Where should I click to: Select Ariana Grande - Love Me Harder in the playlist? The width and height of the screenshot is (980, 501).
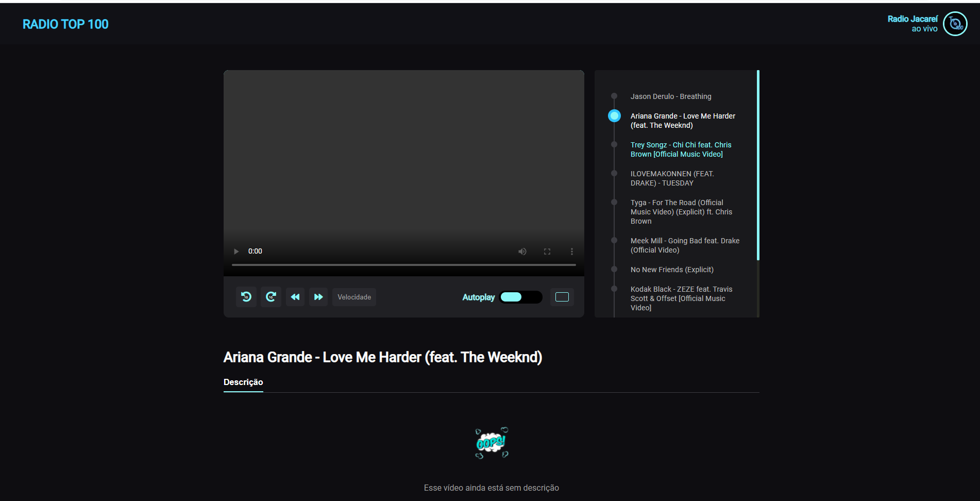683,121
